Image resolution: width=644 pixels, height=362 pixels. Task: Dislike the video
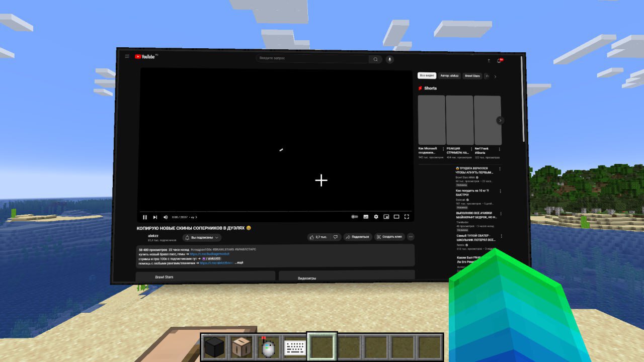click(336, 237)
